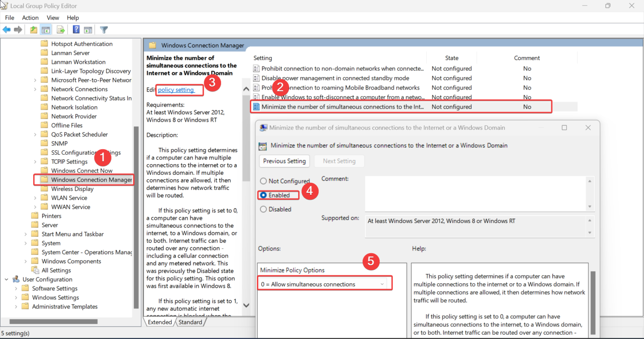Click the Previous Setting button
This screenshot has height=339, width=644.
285,161
